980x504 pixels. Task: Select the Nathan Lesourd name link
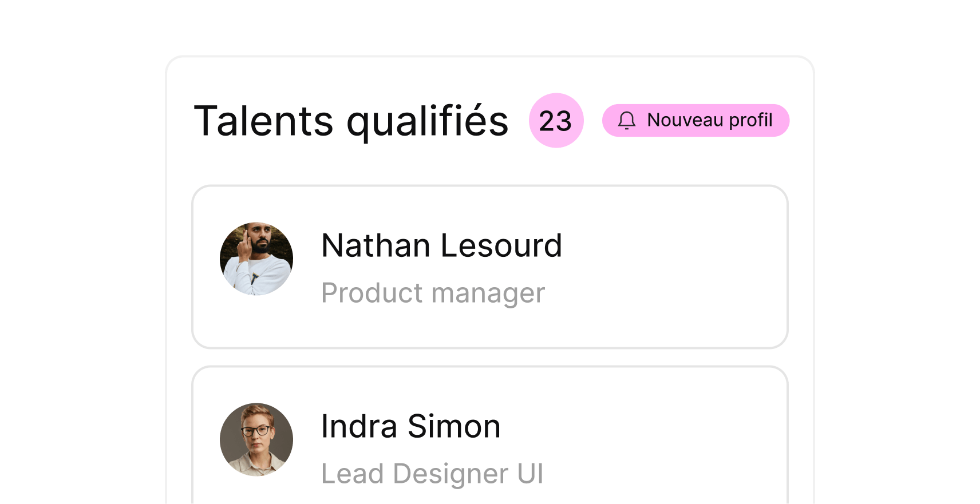click(441, 246)
